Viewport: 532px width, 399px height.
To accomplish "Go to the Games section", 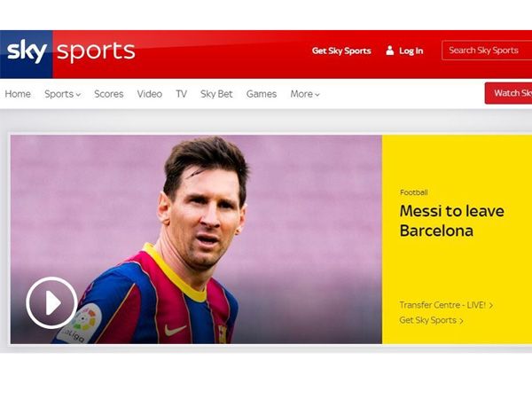I will (x=262, y=94).
